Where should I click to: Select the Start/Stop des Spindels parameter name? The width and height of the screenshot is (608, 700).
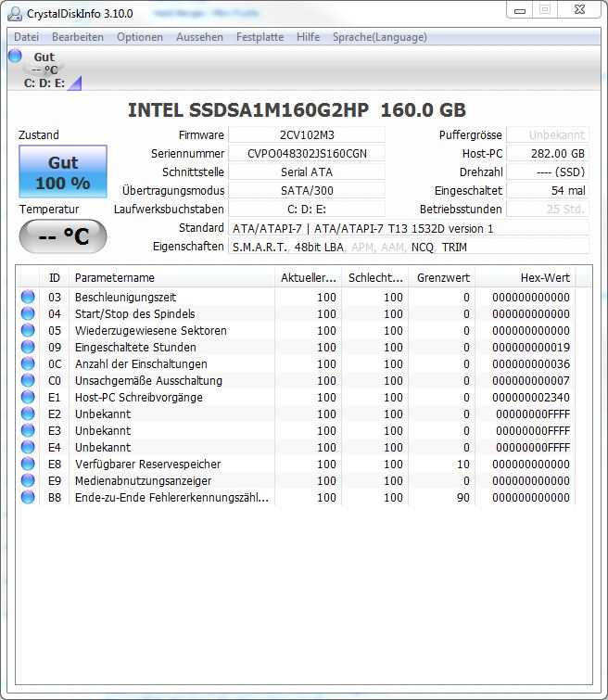point(134,313)
